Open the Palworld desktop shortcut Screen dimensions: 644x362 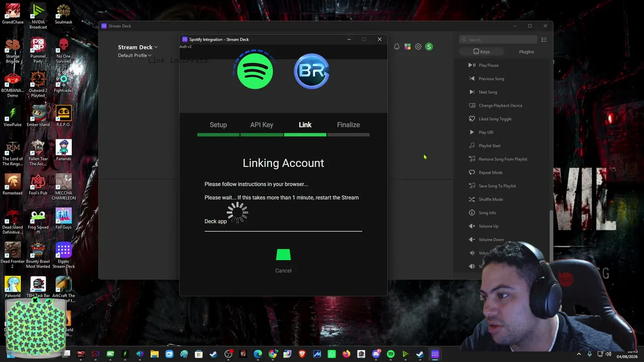coord(13,288)
